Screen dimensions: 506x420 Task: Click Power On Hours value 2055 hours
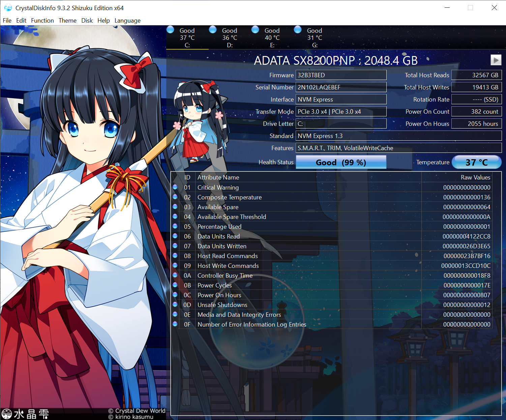pyautogui.click(x=476, y=123)
